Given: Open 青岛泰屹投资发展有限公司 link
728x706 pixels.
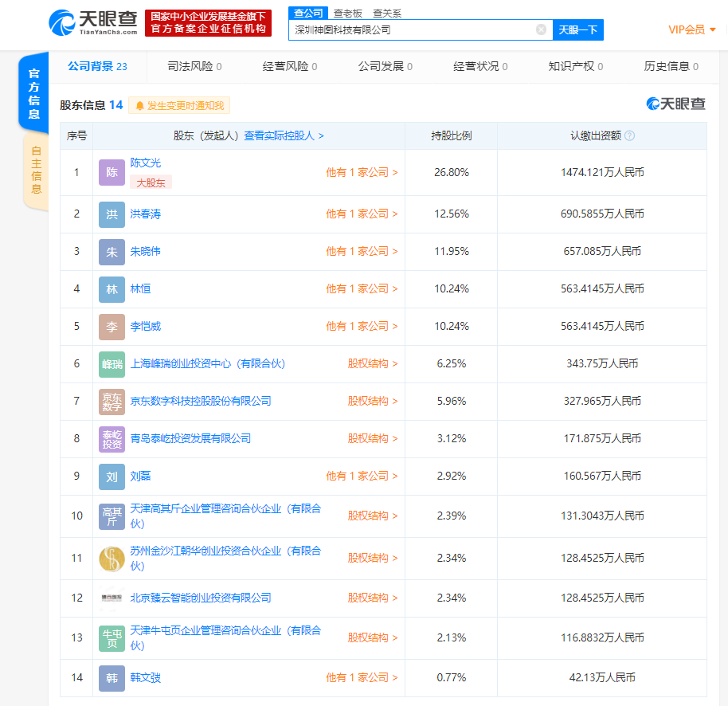Looking at the screenshot, I should click(x=190, y=438).
